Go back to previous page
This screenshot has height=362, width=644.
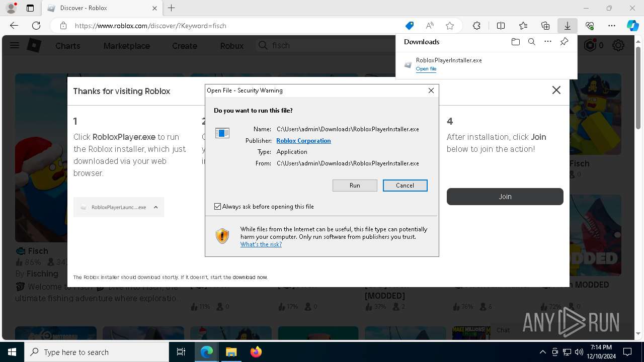tap(14, 26)
